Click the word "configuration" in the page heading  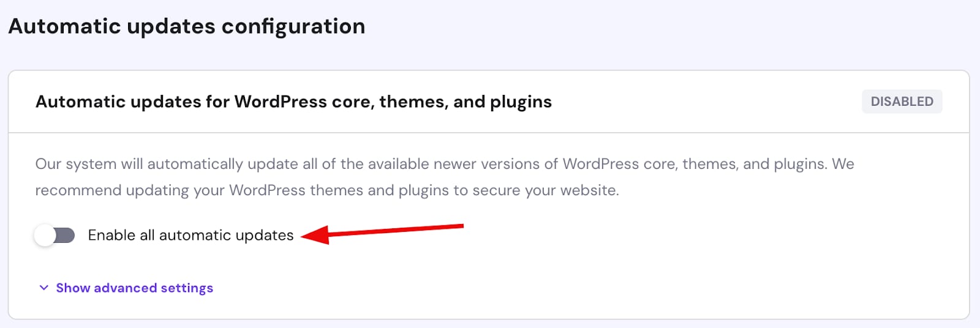293,26
